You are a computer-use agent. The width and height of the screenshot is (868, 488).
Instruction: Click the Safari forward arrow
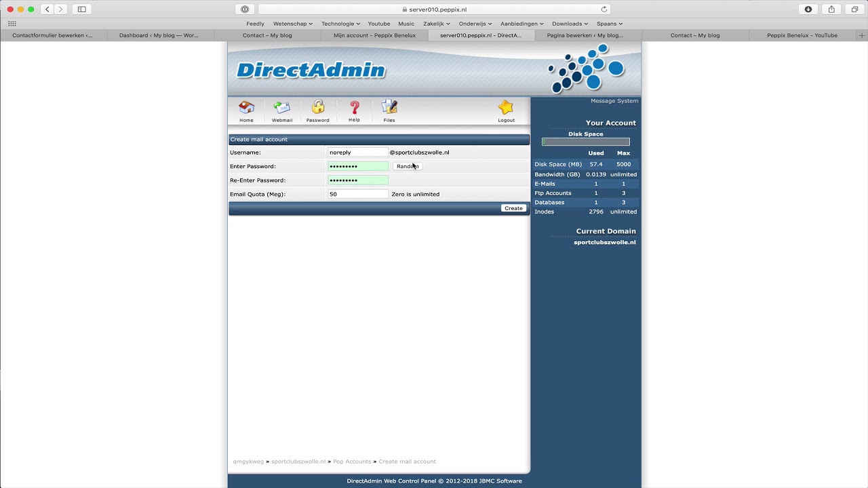[x=60, y=9]
